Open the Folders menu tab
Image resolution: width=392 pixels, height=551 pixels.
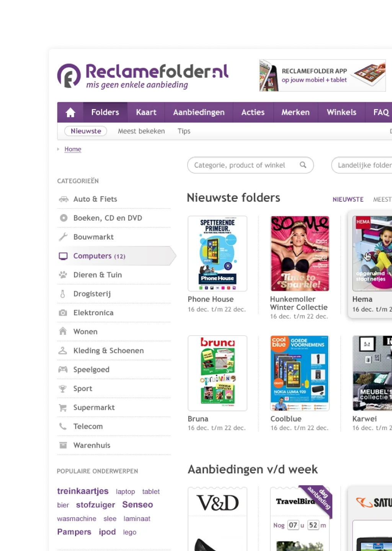(105, 112)
